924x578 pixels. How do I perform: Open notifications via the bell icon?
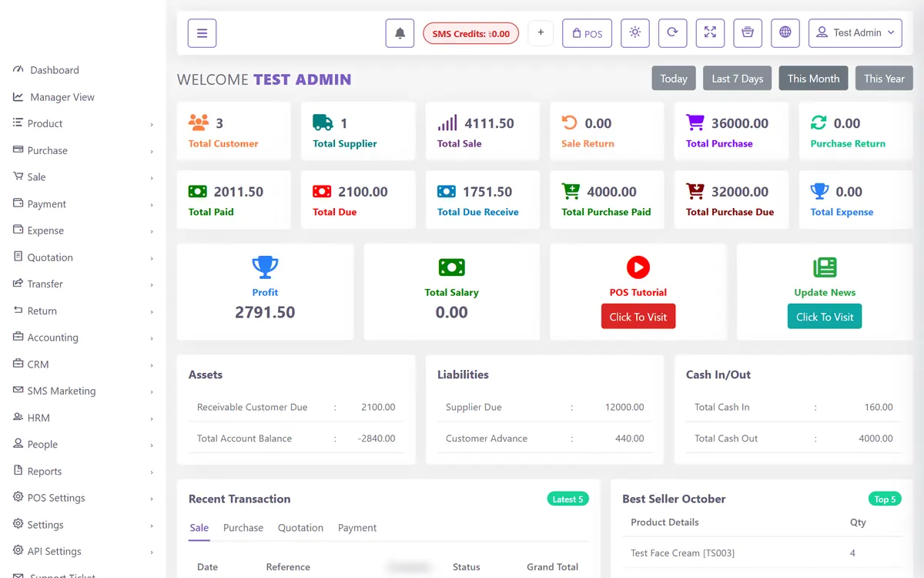click(x=400, y=33)
